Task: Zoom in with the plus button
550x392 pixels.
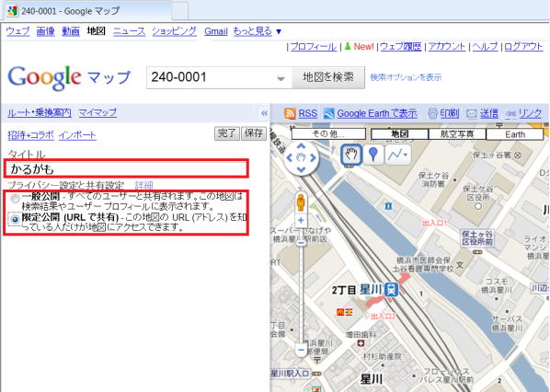Action: [x=301, y=221]
